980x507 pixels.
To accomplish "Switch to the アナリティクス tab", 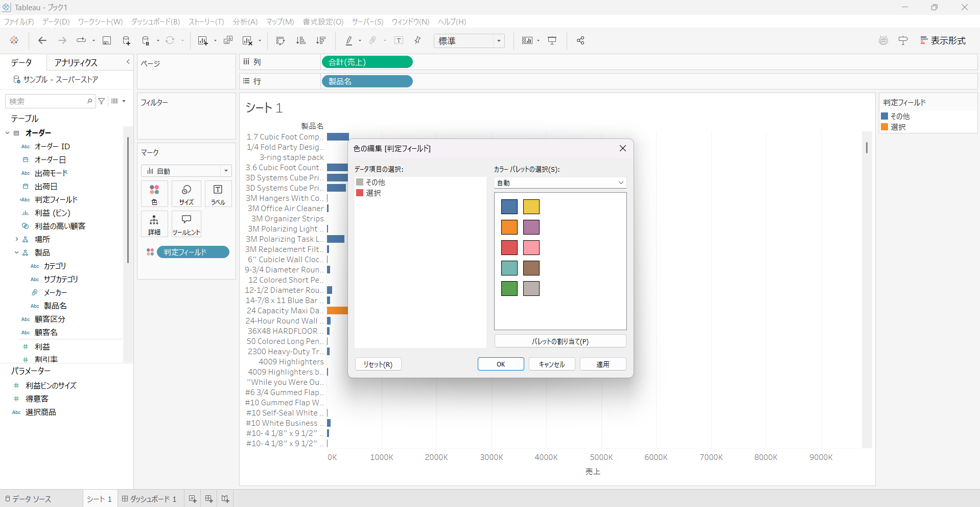I will pos(76,62).
